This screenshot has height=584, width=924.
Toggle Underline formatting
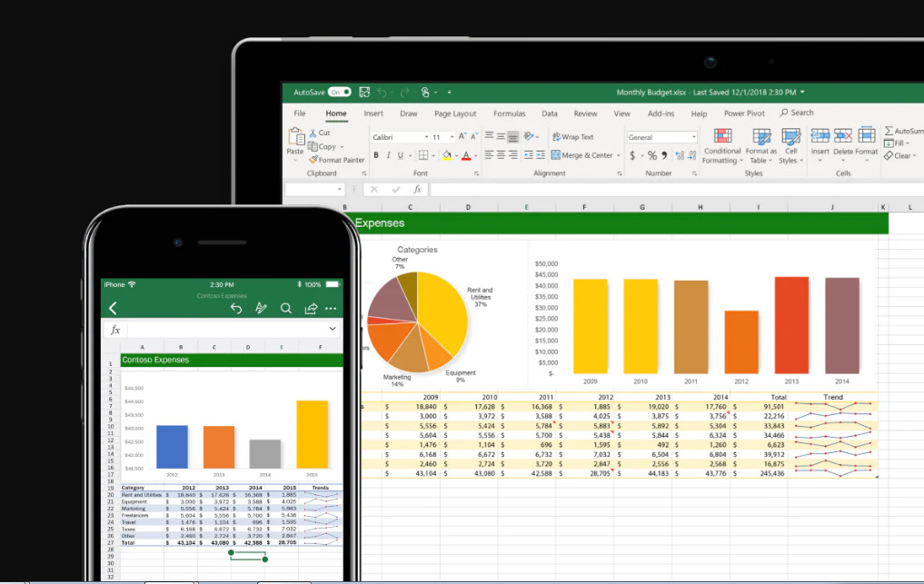(400, 155)
